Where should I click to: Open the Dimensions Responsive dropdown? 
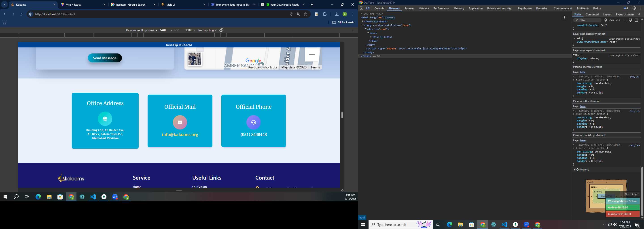click(142, 30)
